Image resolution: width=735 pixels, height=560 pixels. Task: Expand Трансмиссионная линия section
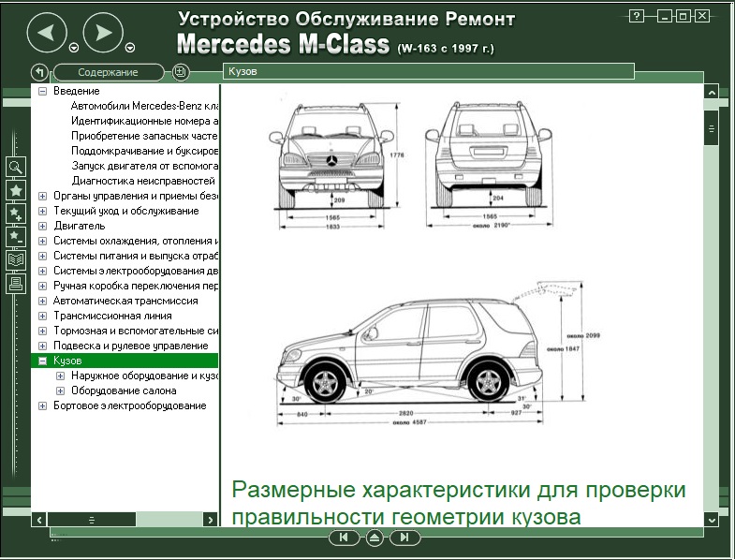pos(42,317)
